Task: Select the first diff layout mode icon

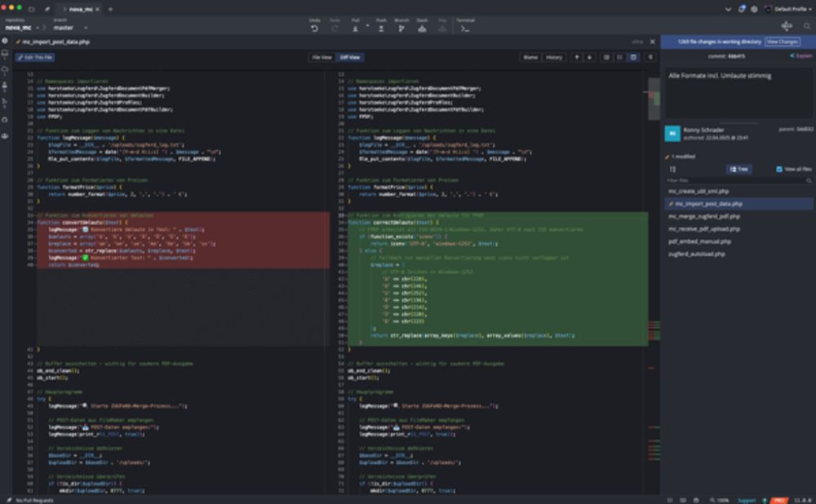Action: click(x=606, y=57)
